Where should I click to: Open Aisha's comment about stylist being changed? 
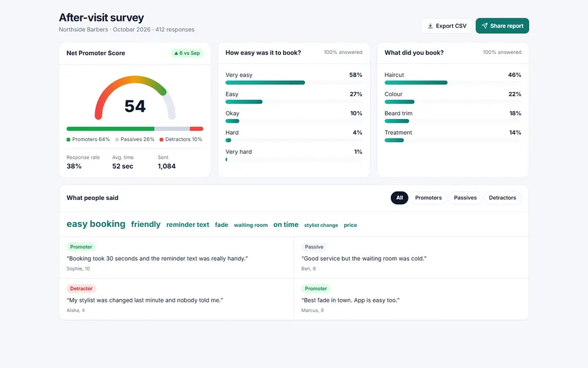176,299
